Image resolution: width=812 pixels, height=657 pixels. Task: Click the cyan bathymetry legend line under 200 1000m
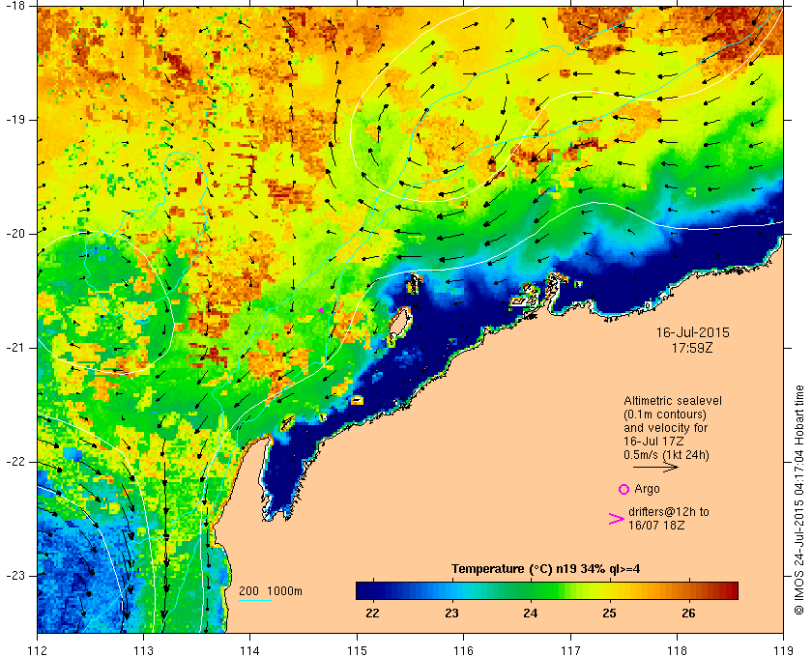tap(255, 601)
